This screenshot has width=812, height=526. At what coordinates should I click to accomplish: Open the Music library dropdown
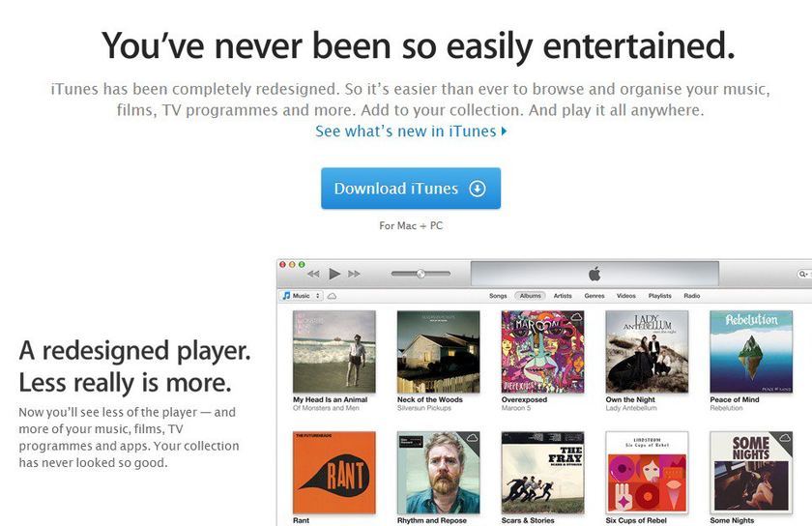(x=302, y=296)
